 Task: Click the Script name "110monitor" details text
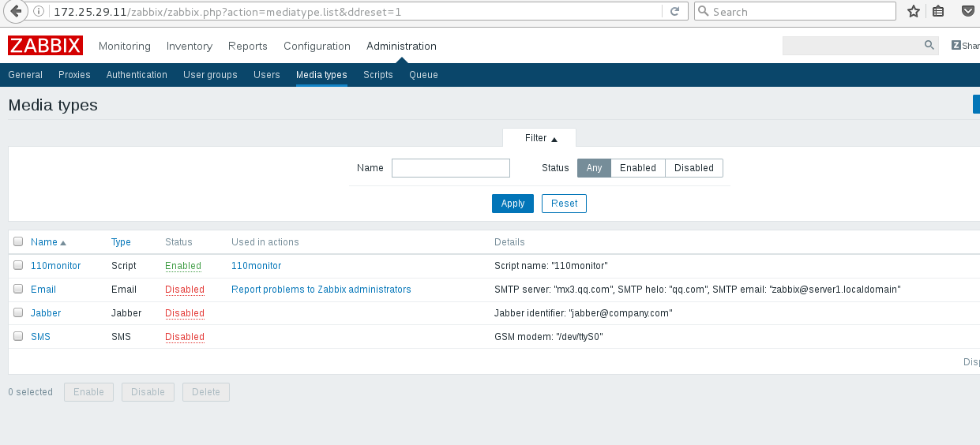[x=551, y=266]
